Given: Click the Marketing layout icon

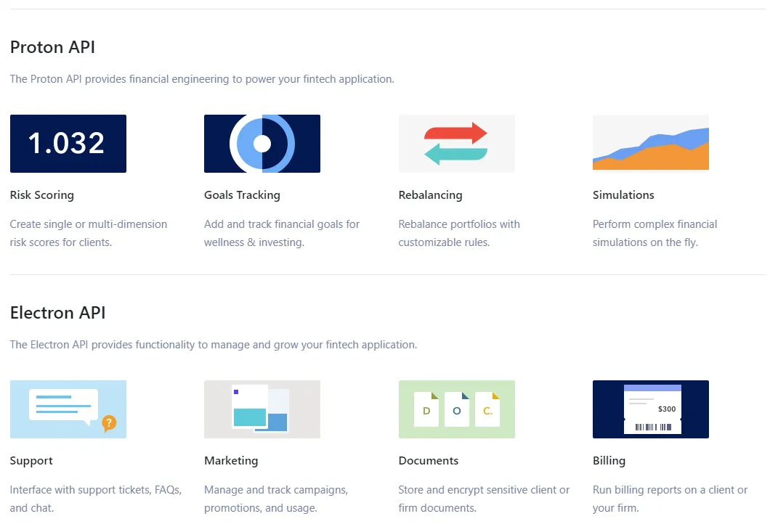Looking at the screenshot, I should tap(262, 409).
